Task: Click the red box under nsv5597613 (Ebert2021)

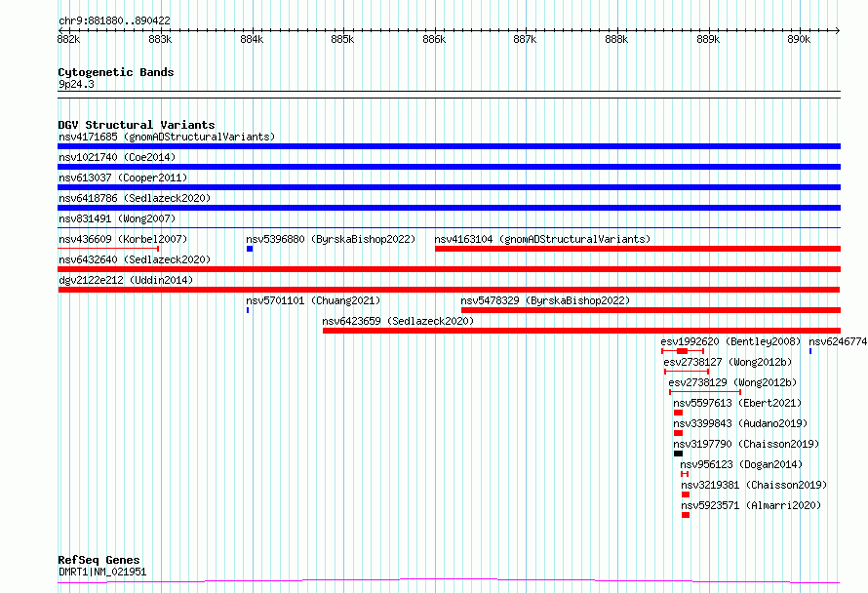Action: [678, 413]
